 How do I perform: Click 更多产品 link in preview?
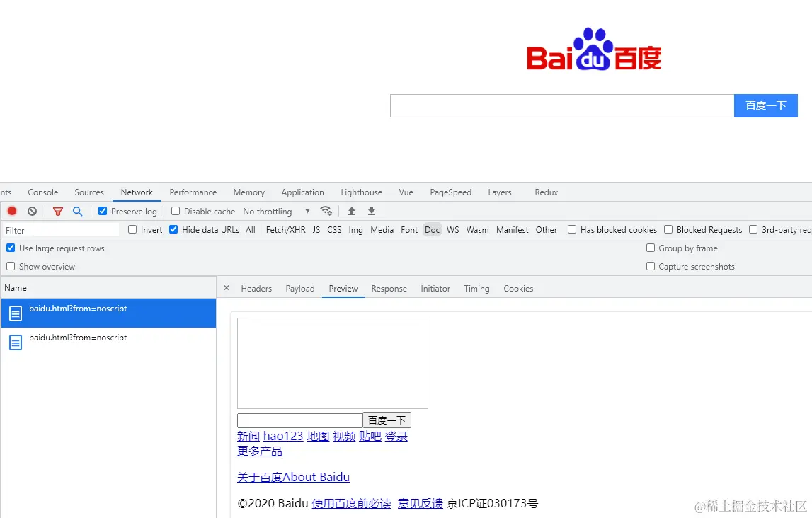pos(259,451)
